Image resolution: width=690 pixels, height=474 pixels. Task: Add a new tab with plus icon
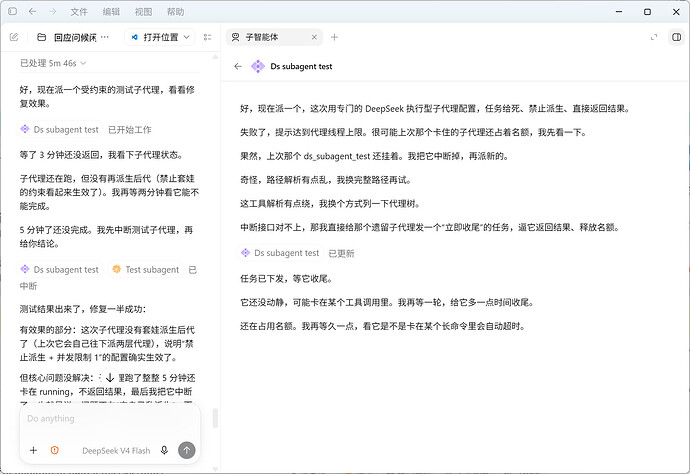pos(334,37)
